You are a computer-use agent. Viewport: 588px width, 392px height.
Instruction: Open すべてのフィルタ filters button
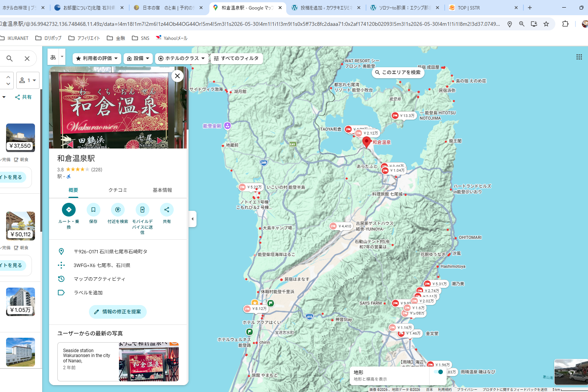point(236,58)
